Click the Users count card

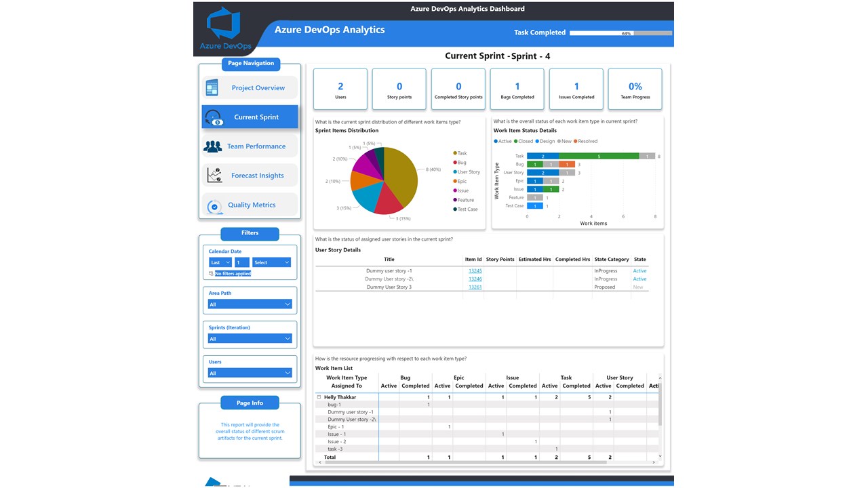(340, 89)
